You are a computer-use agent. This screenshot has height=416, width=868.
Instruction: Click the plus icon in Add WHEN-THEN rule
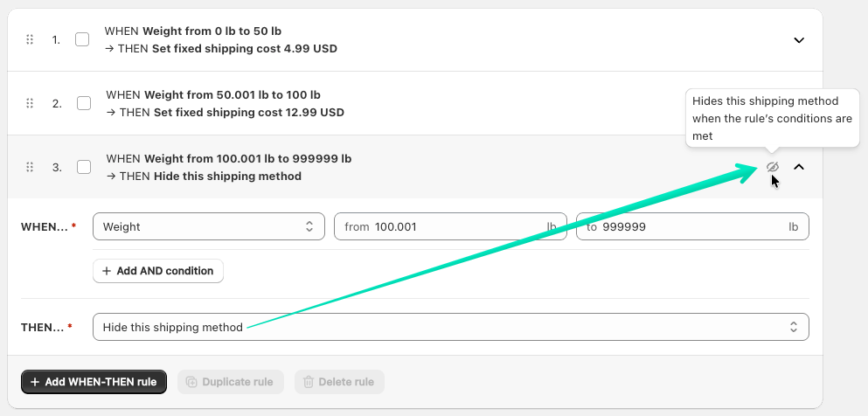35,382
